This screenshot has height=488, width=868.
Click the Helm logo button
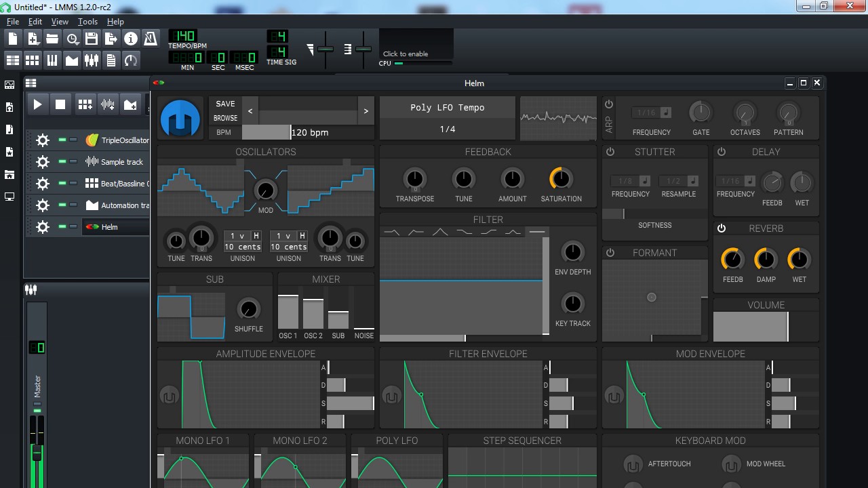click(x=180, y=118)
